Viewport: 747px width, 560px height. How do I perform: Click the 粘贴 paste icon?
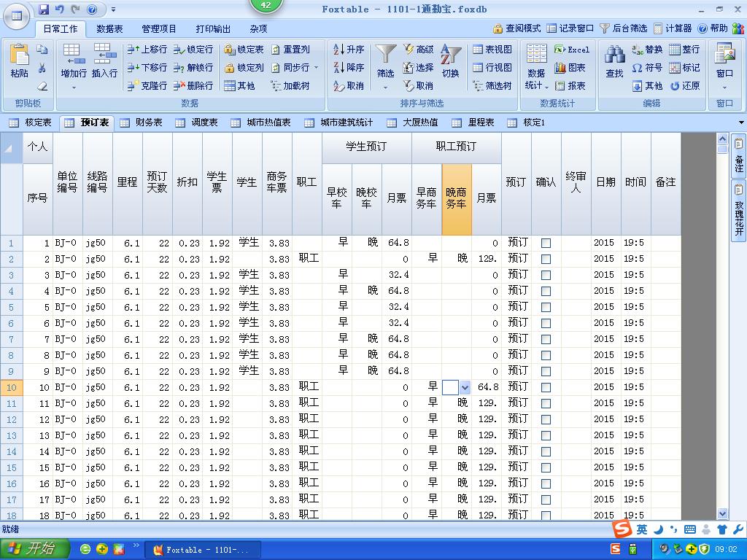pyautogui.click(x=19, y=55)
